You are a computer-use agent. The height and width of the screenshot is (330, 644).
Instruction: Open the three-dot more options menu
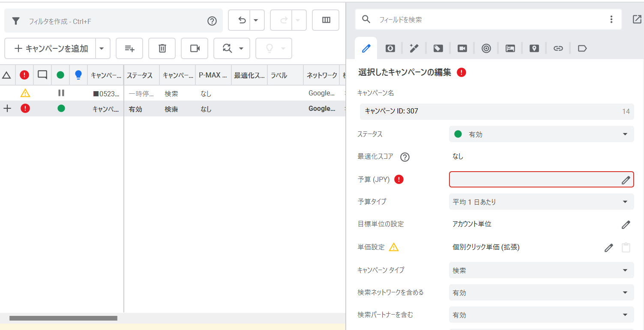(x=611, y=20)
